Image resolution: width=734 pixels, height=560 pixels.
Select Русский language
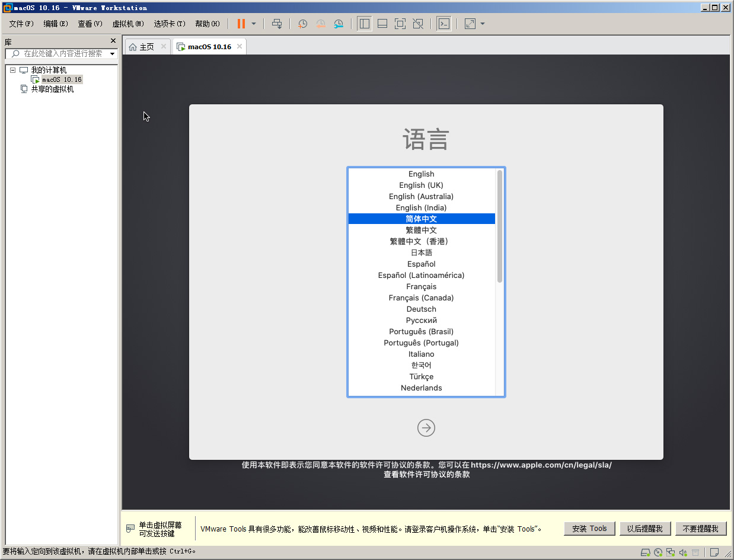(422, 320)
